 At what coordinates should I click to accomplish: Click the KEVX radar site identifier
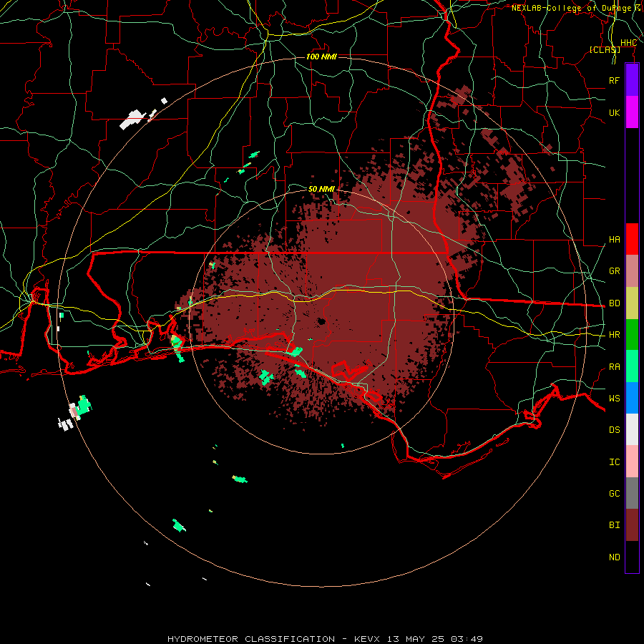click(x=367, y=639)
